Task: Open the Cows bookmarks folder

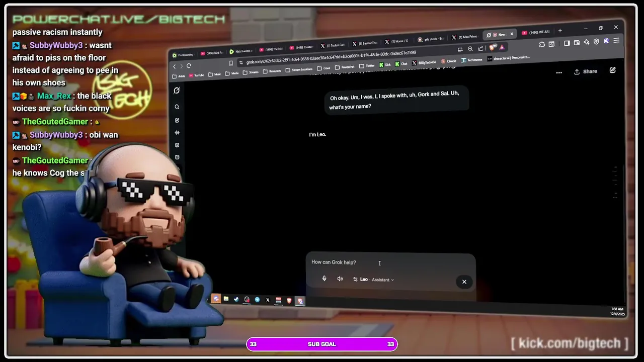Action: pos(324,68)
